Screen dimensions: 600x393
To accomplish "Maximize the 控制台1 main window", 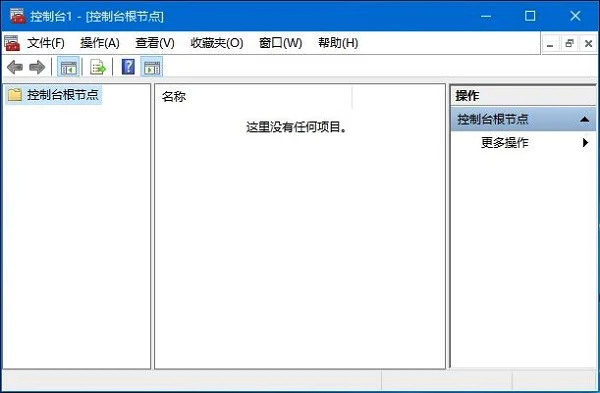I will click(x=530, y=16).
